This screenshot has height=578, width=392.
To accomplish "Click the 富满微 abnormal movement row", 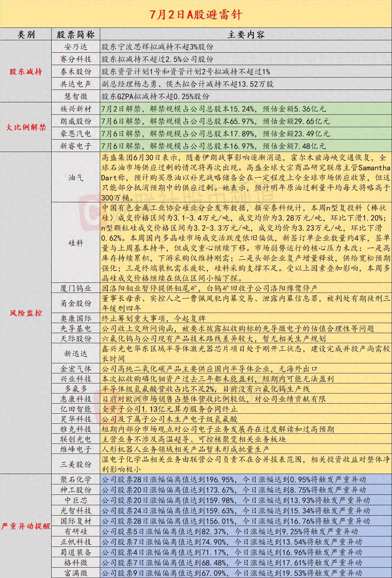I will pos(246,573).
